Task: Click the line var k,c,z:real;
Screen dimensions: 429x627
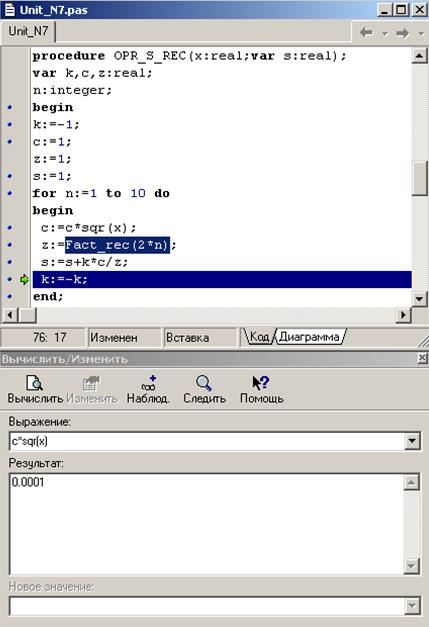Action: click(x=92, y=73)
